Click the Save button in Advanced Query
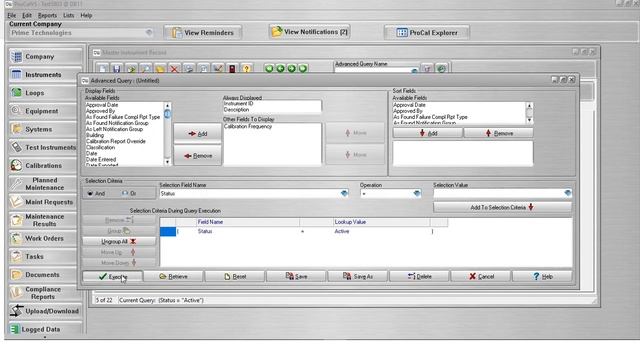Viewport: 640px width, 360px height. 296,276
